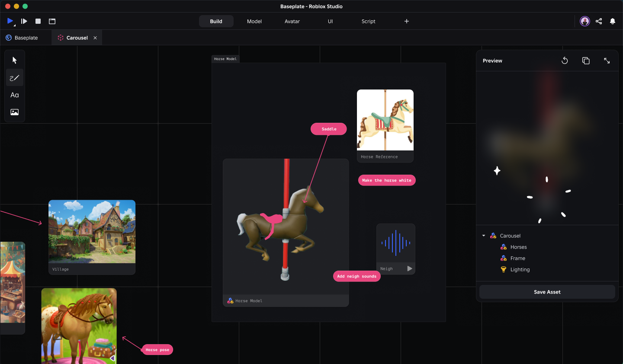623x364 pixels.
Task: Close the Carousel tab
Action: pos(95,38)
